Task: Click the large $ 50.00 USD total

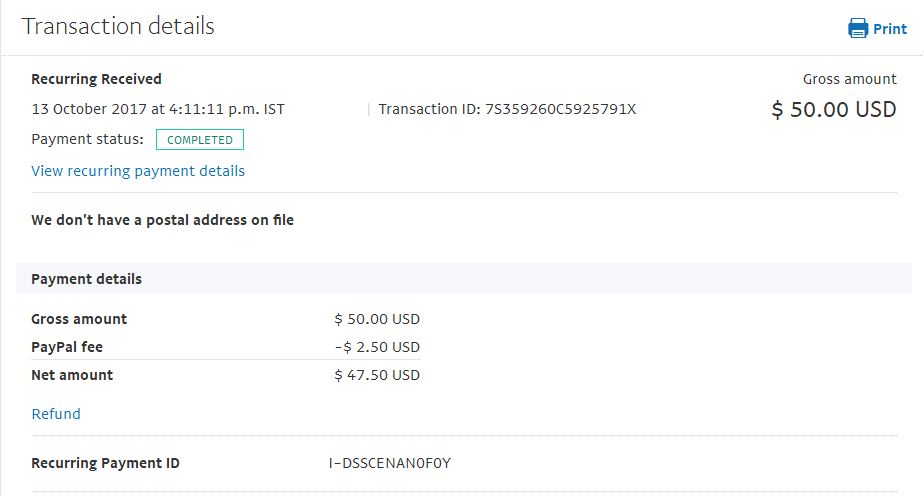Action: point(834,110)
